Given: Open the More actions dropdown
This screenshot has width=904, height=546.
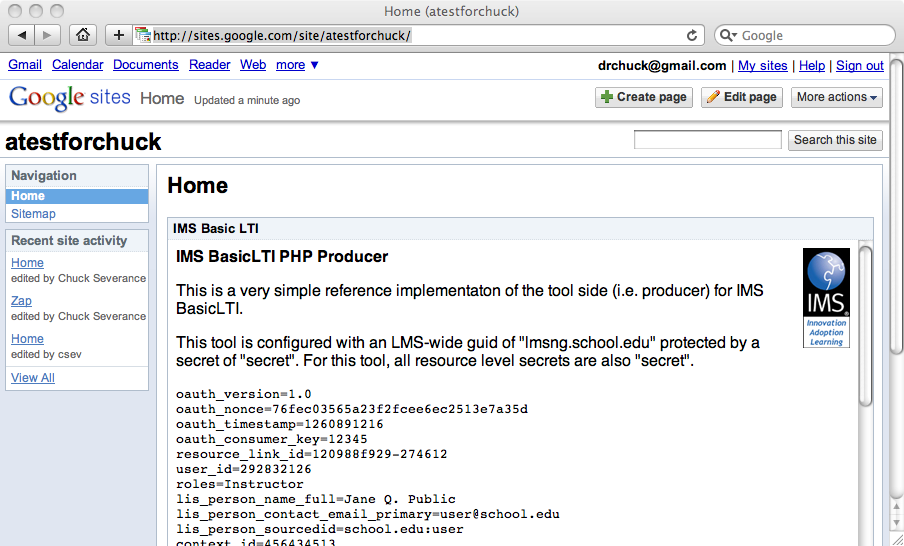Looking at the screenshot, I should tap(837, 97).
